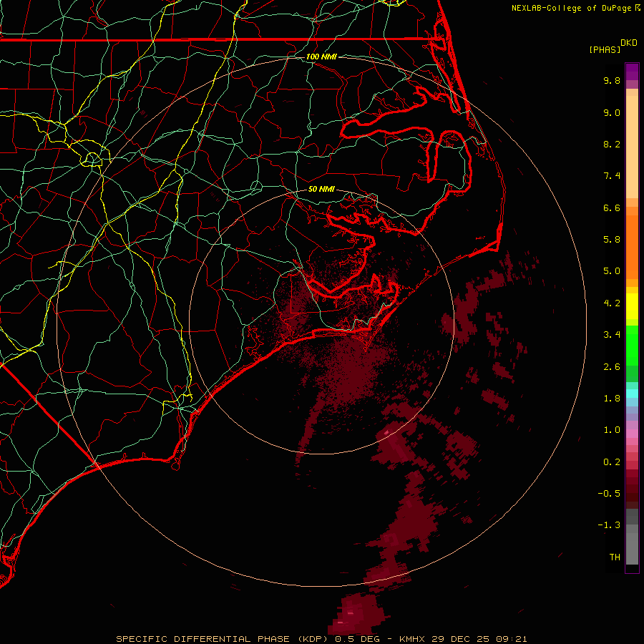Click the 5.8 value on color scale
644x644 pixels.
(612, 240)
